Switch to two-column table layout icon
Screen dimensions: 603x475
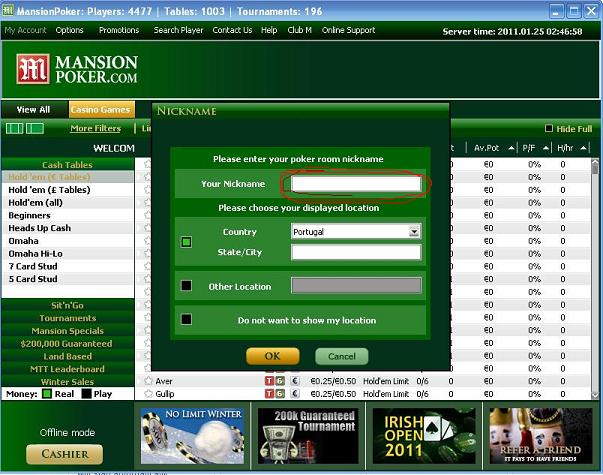15,128
